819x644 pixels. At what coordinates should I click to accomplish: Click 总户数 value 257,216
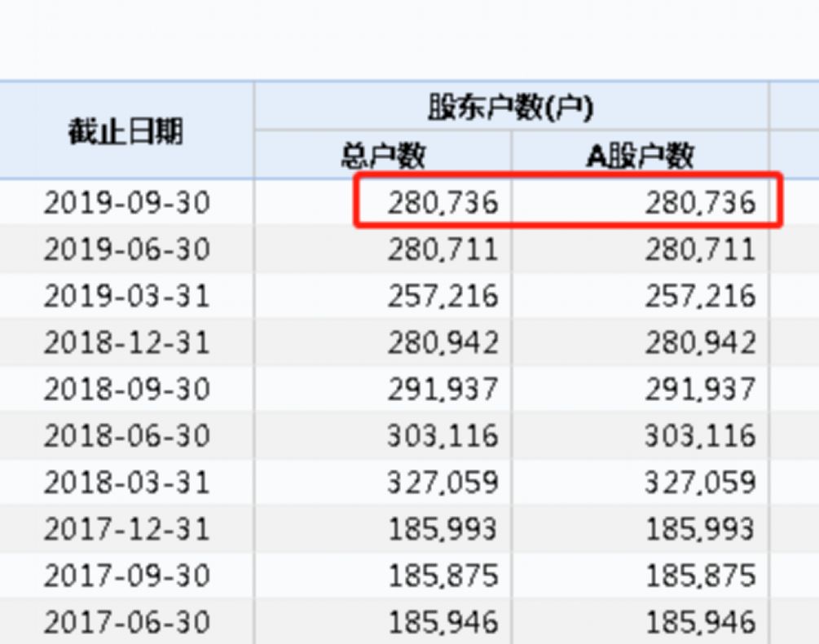tap(443, 296)
